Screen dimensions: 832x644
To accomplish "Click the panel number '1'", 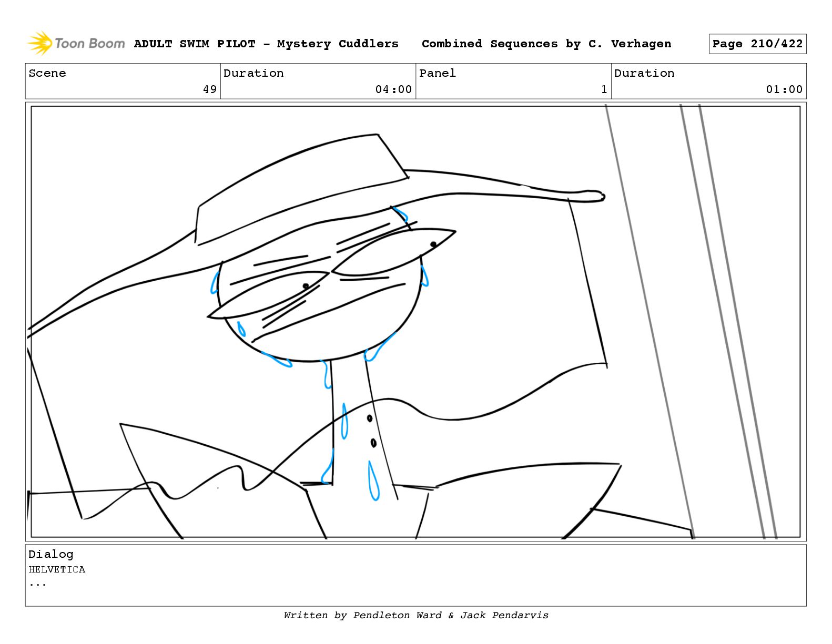I will coord(604,89).
